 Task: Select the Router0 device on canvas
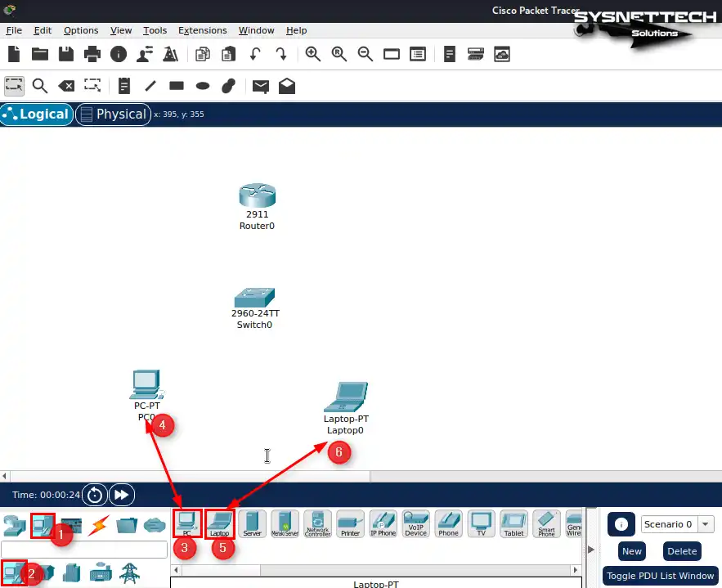(x=257, y=195)
